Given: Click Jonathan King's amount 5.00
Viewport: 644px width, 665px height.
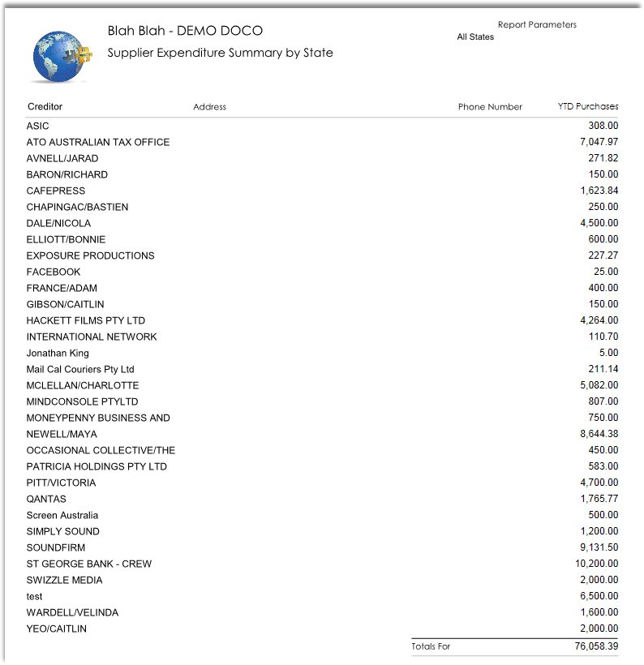Looking at the screenshot, I should click(x=609, y=353).
